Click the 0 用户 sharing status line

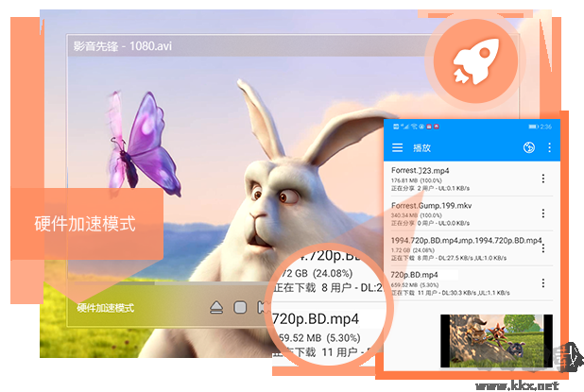coord(430,223)
